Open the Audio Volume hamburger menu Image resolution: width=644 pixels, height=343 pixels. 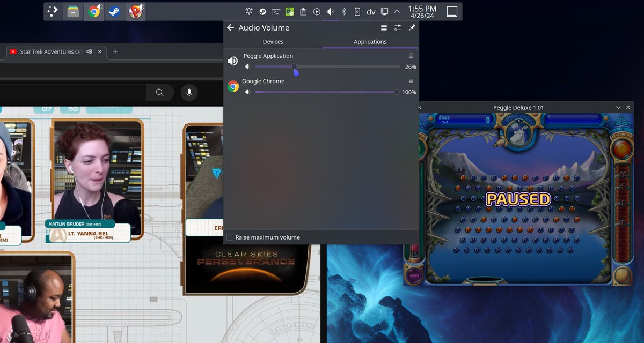pyautogui.click(x=384, y=27)
